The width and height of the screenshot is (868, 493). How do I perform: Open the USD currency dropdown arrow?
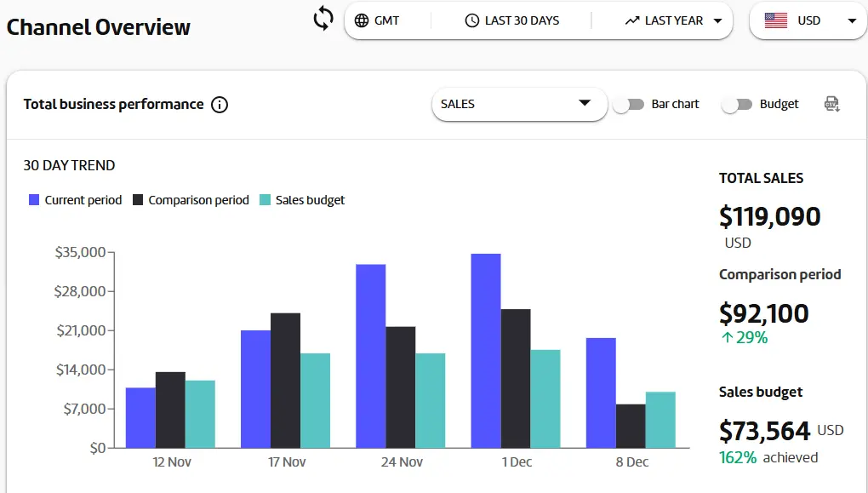point(852,21)
